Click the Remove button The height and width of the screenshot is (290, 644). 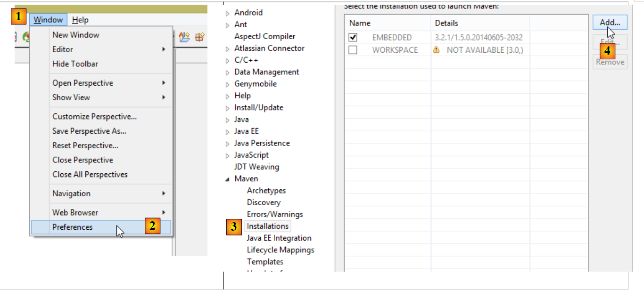pyautogui.click(x=610, y=62)
